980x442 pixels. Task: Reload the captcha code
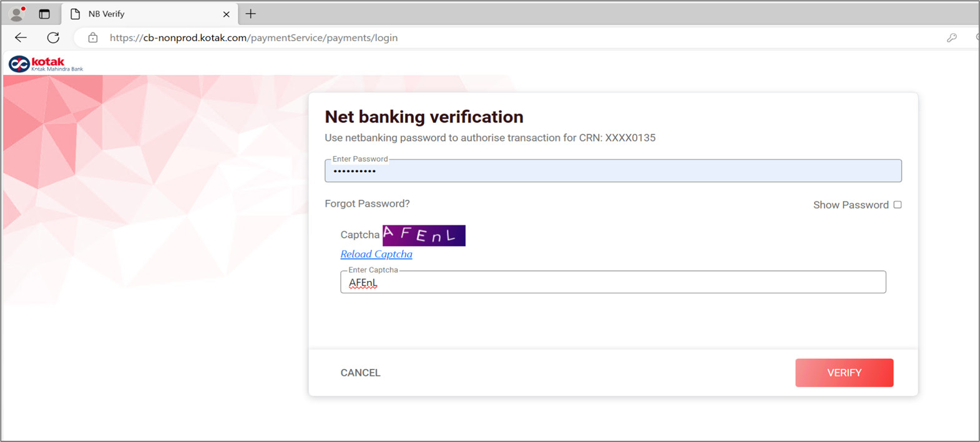point(376,254)
